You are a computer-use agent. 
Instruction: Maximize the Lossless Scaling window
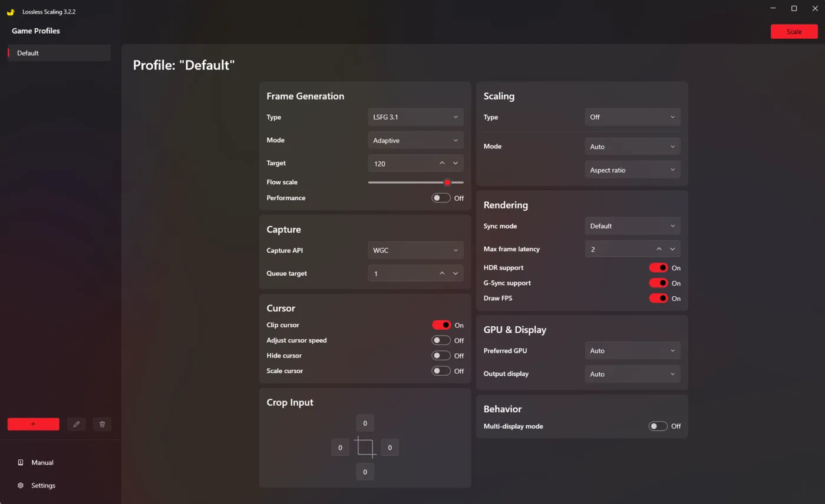794,8
